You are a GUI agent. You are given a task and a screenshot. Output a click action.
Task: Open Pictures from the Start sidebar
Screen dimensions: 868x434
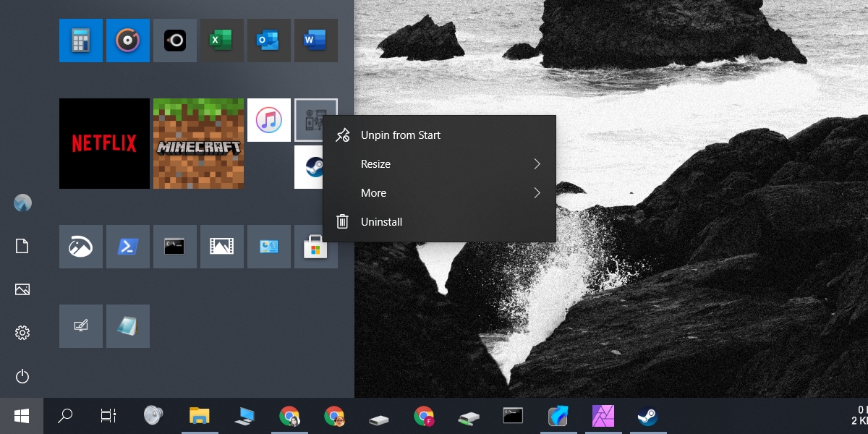coord(22,290)
